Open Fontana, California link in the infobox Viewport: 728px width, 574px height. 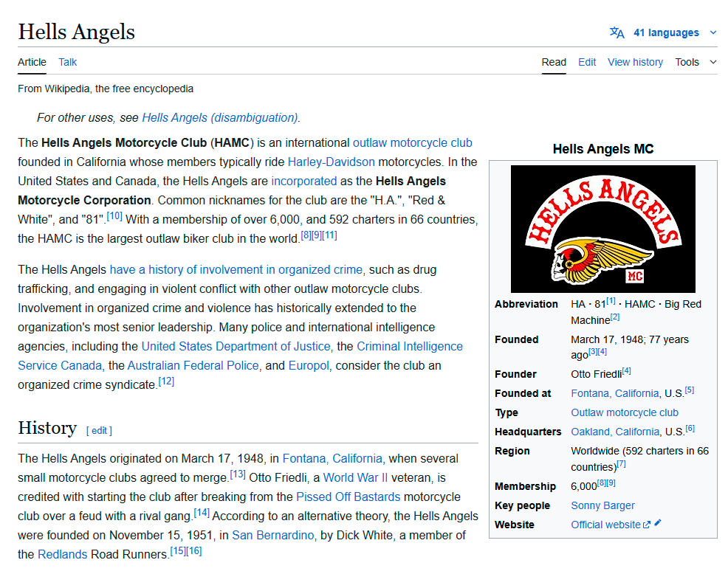615,393
